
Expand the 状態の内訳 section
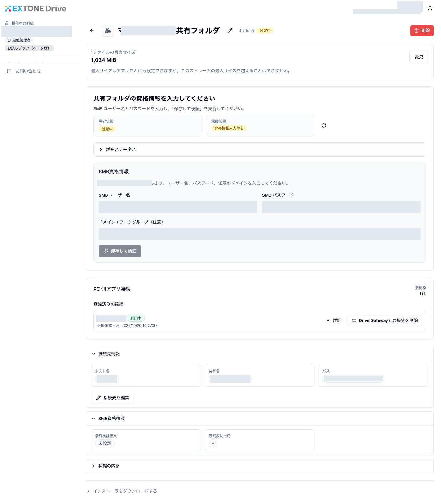click(260, 466)
